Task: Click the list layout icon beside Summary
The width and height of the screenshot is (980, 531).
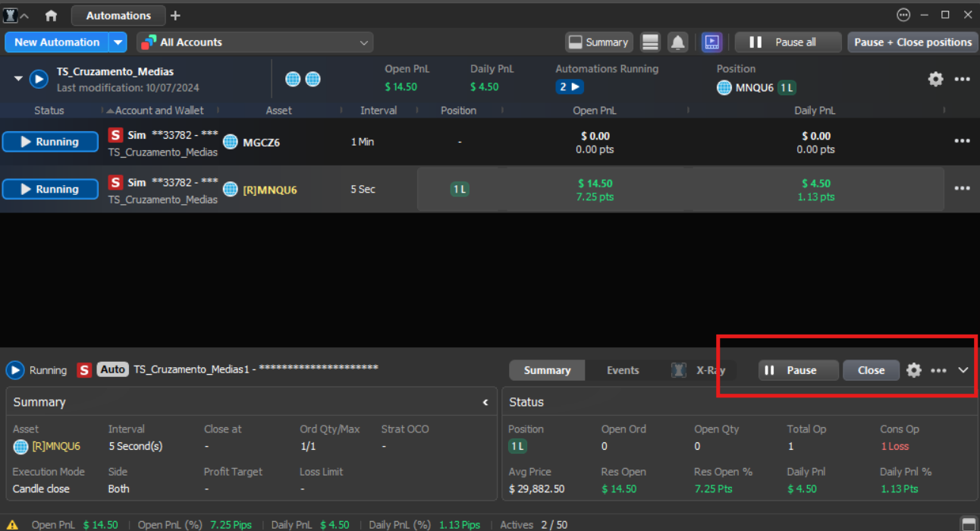Action: tap(650, 42)
